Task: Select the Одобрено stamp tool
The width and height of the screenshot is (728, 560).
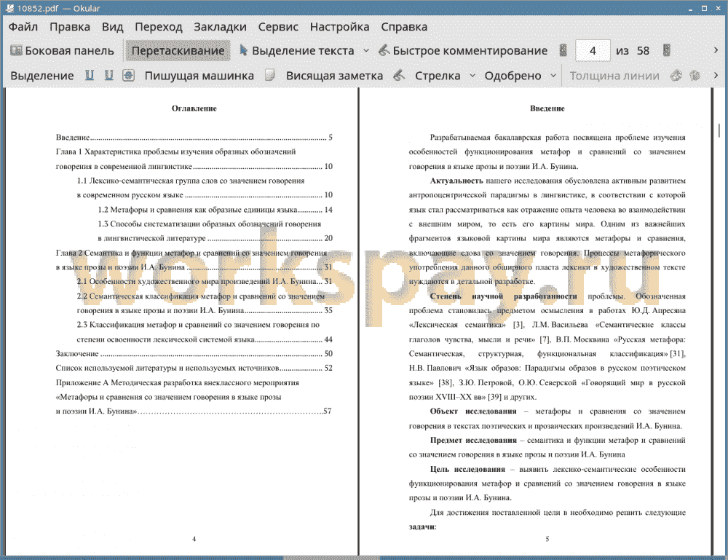Action: 513,76
